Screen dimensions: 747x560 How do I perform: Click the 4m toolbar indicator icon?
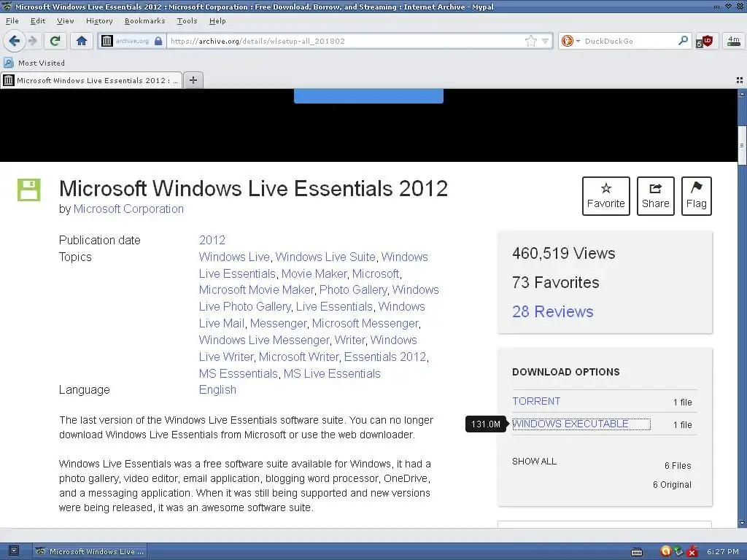coord(734,41)
